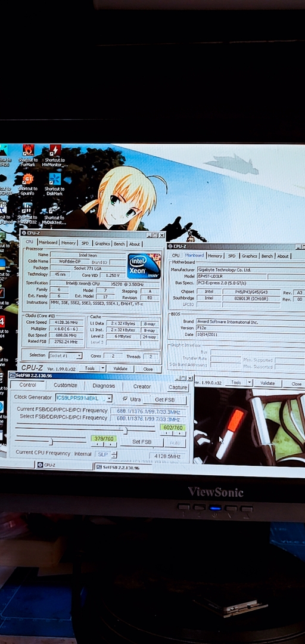Open the HWMonitor desktop shortcut

54,155
